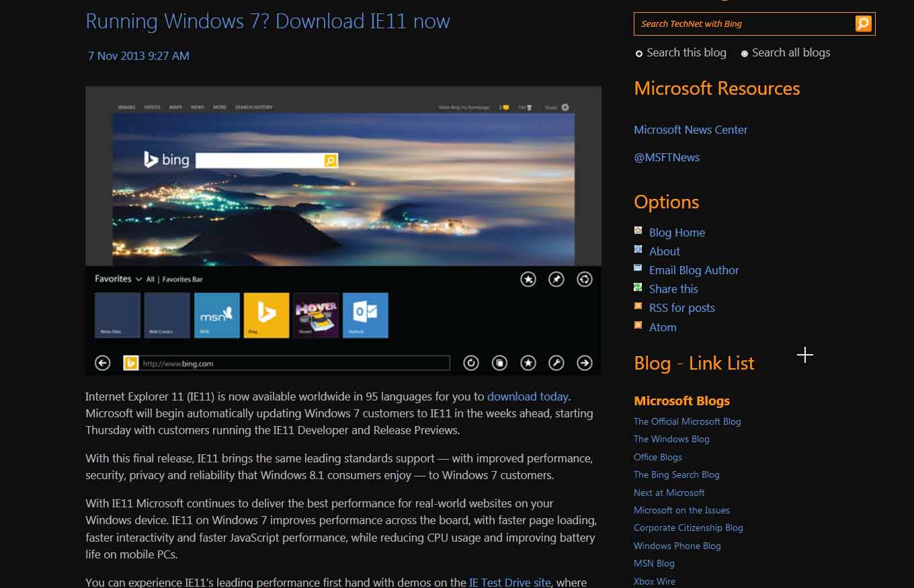Open the Next at Microsoft link
The width and height of the screenshot is (914, 588).
[x=669, y=493]
